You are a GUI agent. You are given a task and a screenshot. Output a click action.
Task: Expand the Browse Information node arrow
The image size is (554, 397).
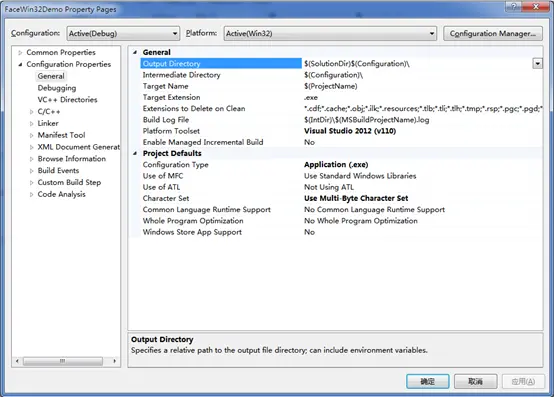(x=31, y=159)
